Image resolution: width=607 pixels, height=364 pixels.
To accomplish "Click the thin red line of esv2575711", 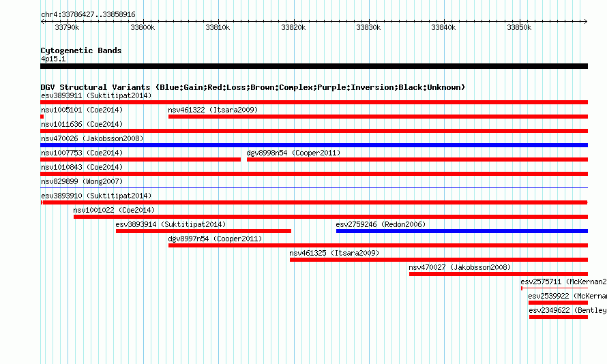I will [x=554, y=288].
